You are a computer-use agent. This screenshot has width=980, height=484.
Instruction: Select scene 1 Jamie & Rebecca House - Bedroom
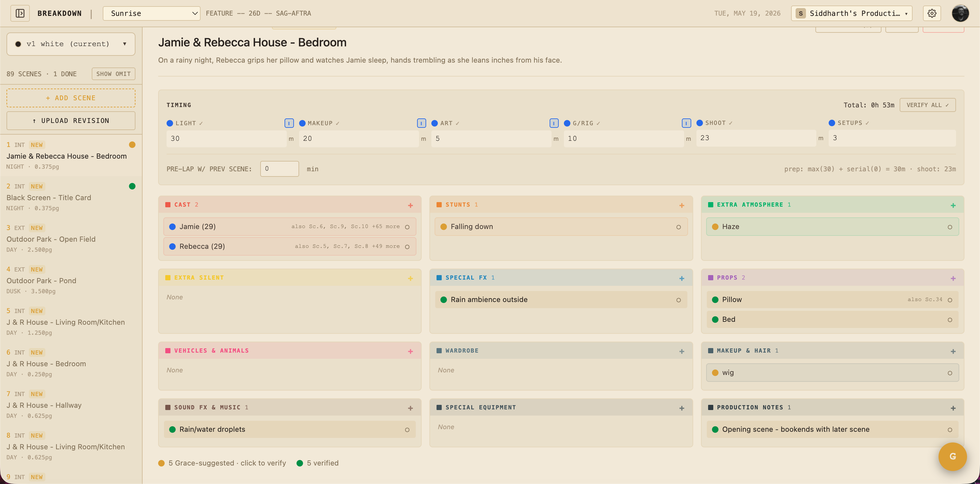tap(71, 155)
